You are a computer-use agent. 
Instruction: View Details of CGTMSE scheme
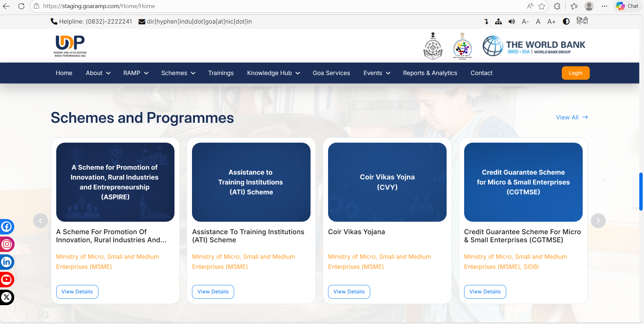pyautogui.click(x=485, y=292)
